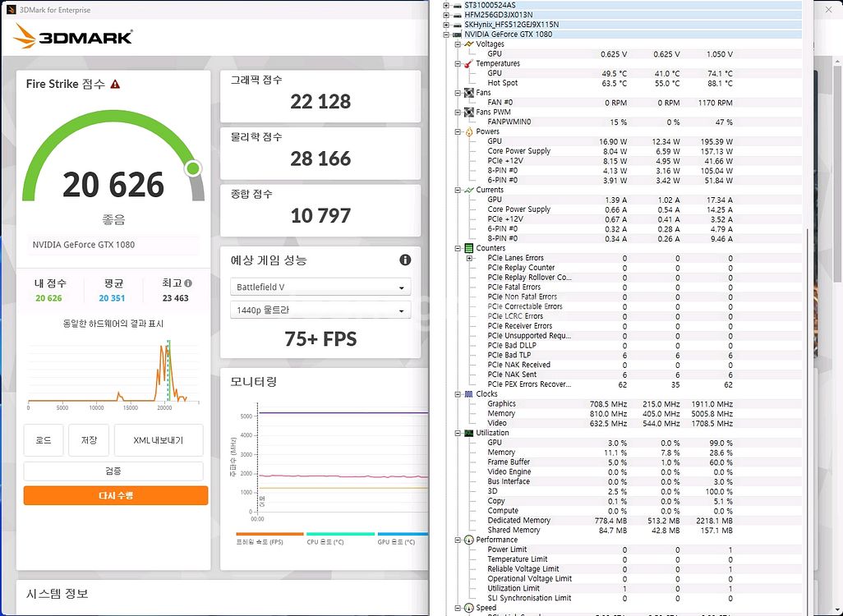Open the Battlefield V game dropdown
This screenshot has height=616, width=843.
tap(320, 287)
